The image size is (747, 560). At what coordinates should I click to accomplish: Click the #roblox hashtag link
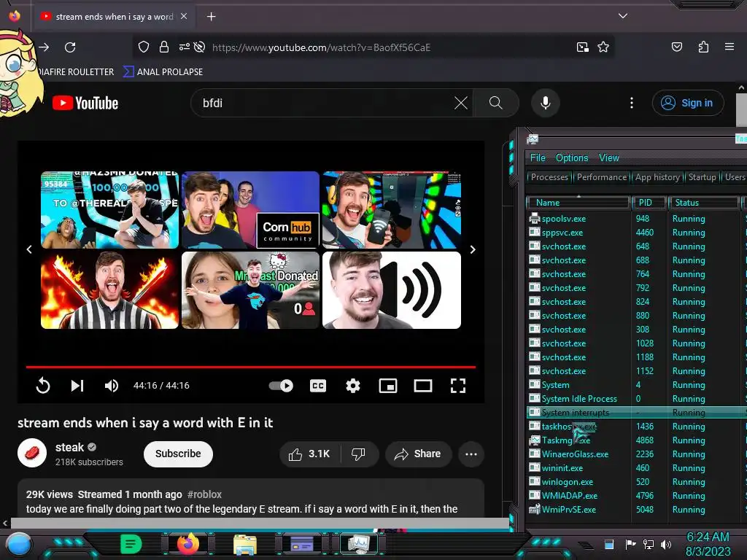(x=204, y=494)
